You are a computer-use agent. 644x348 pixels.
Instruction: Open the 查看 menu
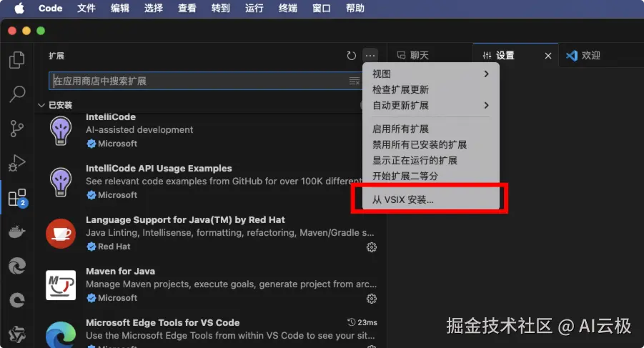click(x=187, y=8)
